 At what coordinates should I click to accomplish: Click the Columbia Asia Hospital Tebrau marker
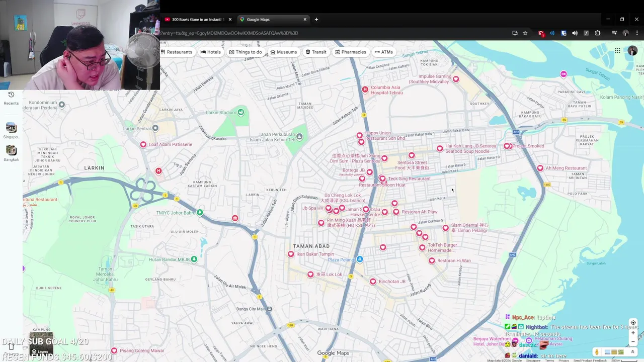365,89
